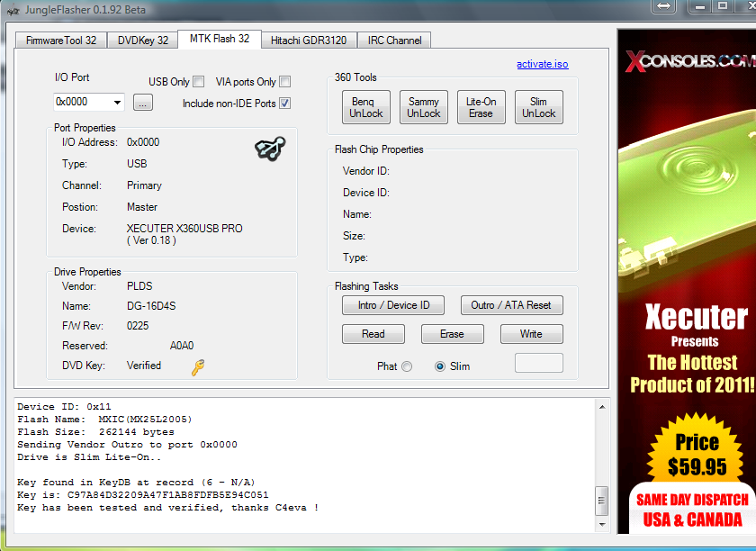
Task: Select the MTK Flash 32 tab
Action: pos(220,39)
